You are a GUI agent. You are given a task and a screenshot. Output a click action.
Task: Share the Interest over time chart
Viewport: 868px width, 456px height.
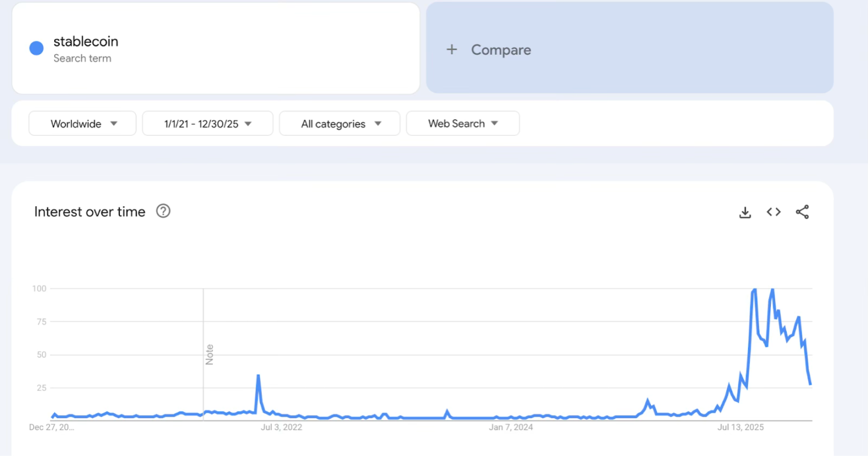(x=802, y=212)
